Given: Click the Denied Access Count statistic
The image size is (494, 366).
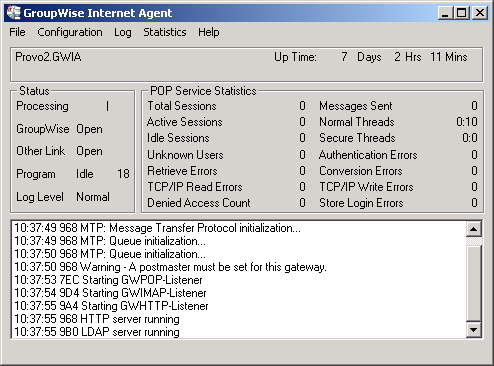Looking at the screenshot, I should [x=199, y=203].
